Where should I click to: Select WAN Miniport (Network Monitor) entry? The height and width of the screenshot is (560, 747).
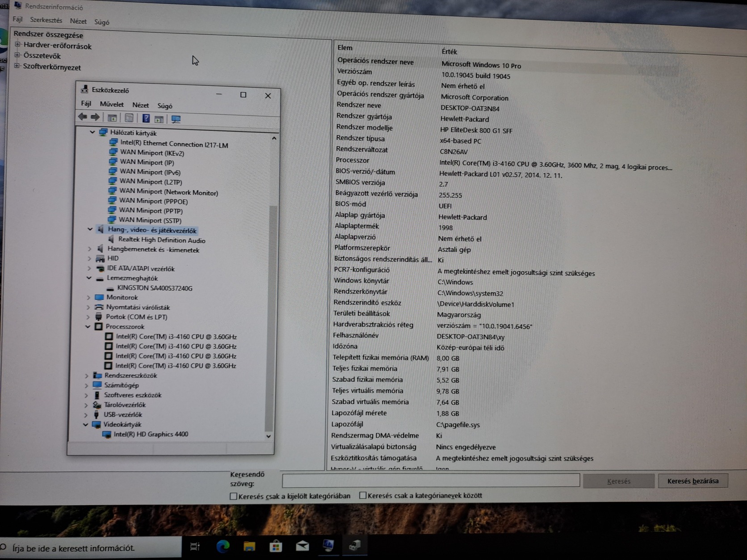169,192
